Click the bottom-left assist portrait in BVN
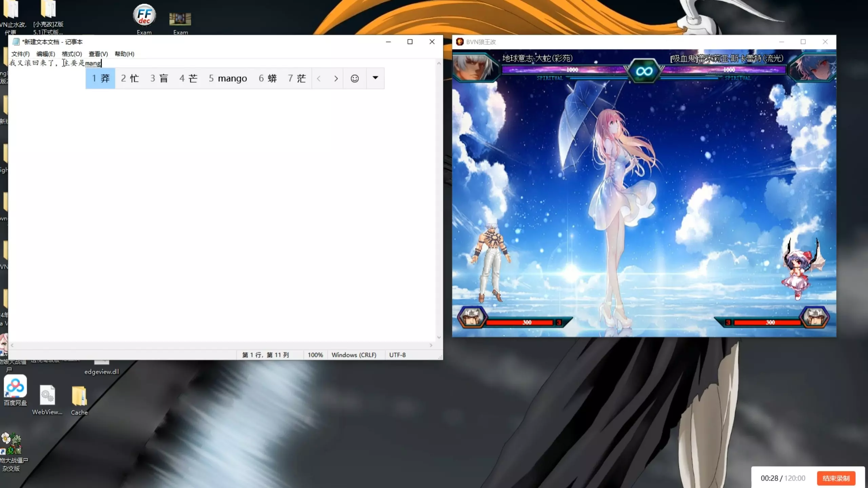Viewport: 868px width, 488px height. point(472,317)
